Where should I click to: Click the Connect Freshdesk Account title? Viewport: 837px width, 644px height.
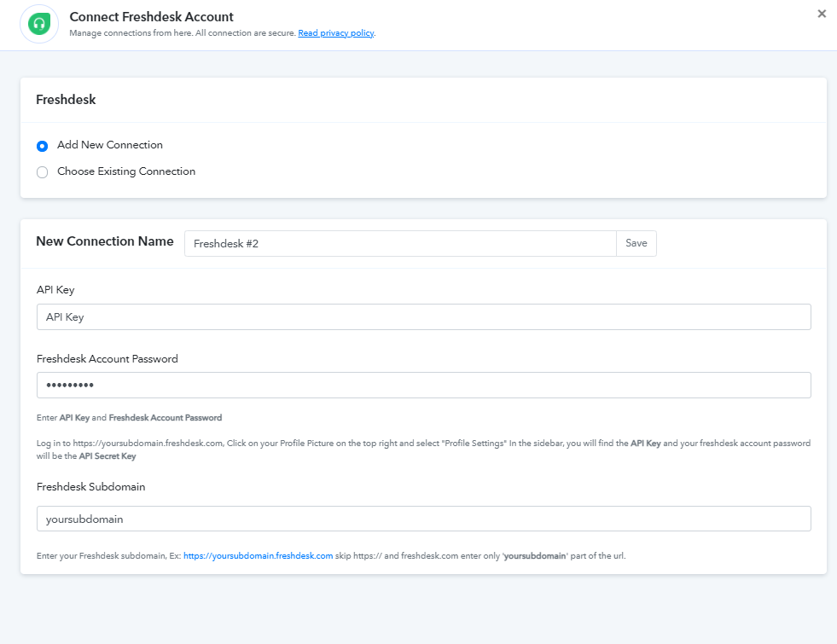click(152, 17)
